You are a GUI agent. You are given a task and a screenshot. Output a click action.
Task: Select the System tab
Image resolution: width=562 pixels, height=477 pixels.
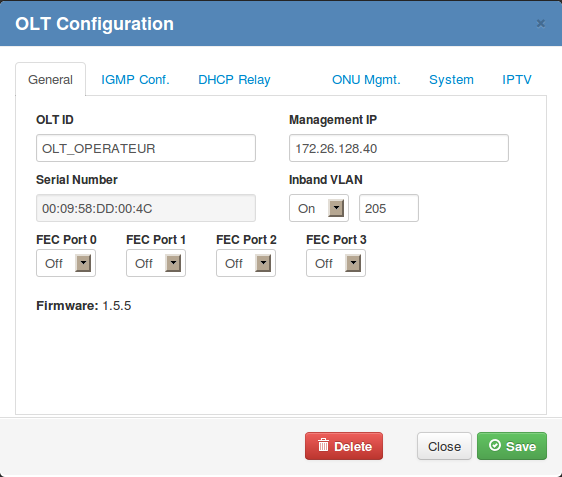(x=451, y=80)
